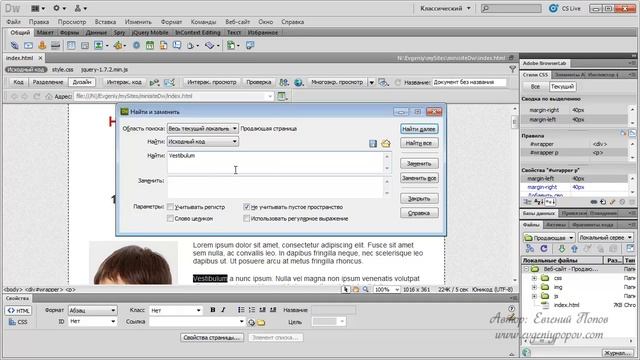Expand the css folder in Files panel
640x360 pixels.
(534, 278)
